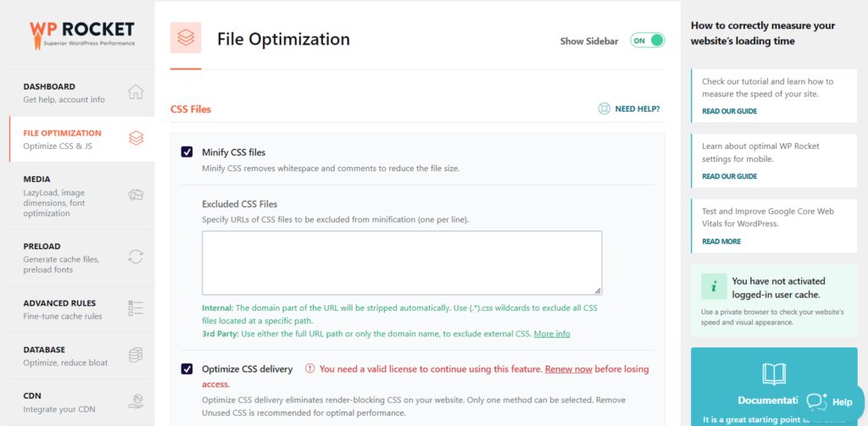Screen dimensions: 868x426
Task: Click the File Optimization layers icon in sidebar
Action: coord(136,138)
